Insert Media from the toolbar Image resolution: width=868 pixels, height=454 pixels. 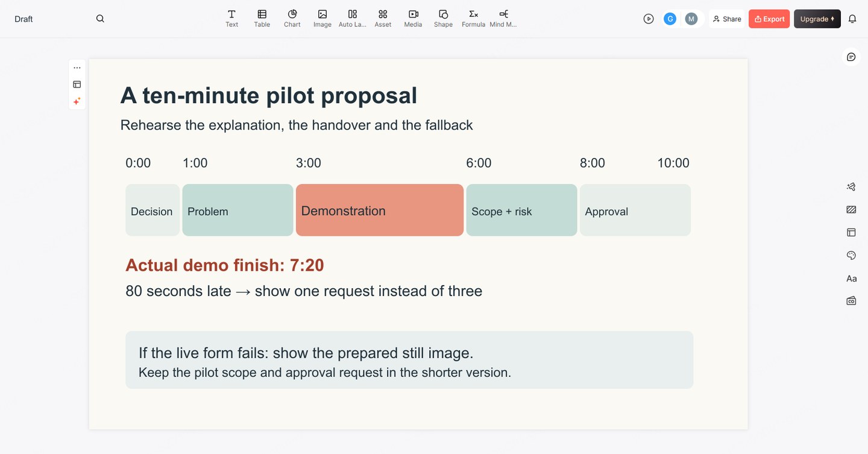point(413,19)
